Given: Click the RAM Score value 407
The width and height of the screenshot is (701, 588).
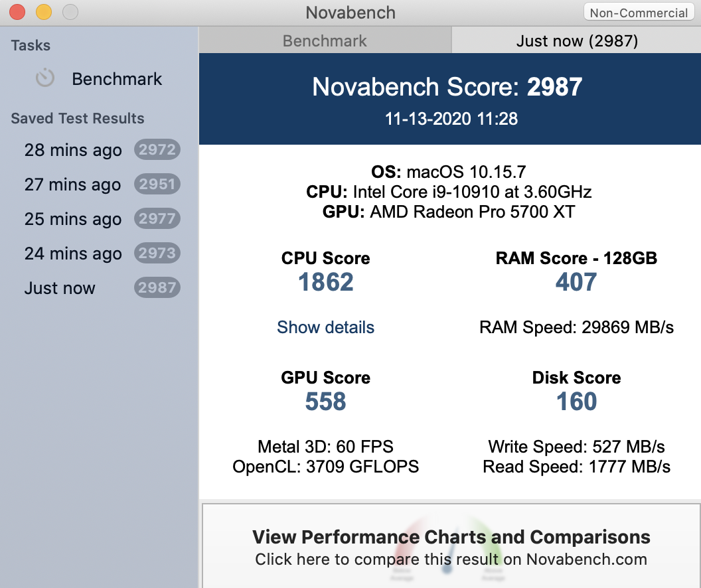Looking at the screenshot, I should click(x=576, y=282).
